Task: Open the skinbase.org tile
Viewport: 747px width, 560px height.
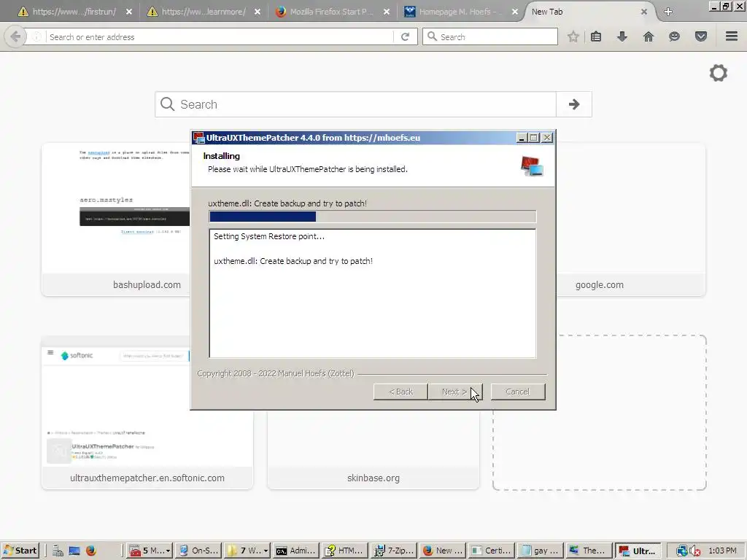Action: click(x=373, y=449)
